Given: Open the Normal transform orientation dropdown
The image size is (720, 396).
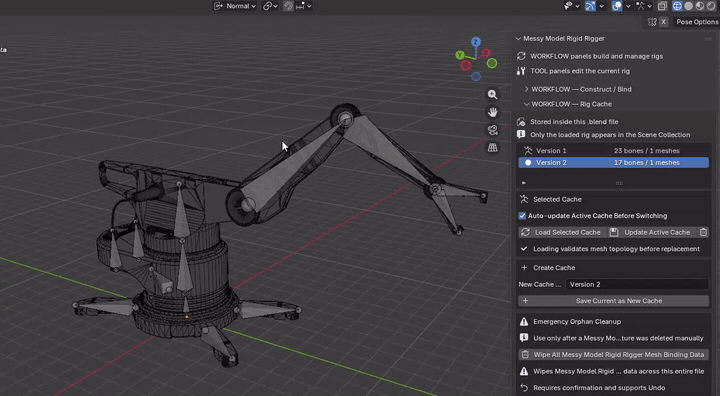Looking at the screenshot, I should [x=235, y=6].
